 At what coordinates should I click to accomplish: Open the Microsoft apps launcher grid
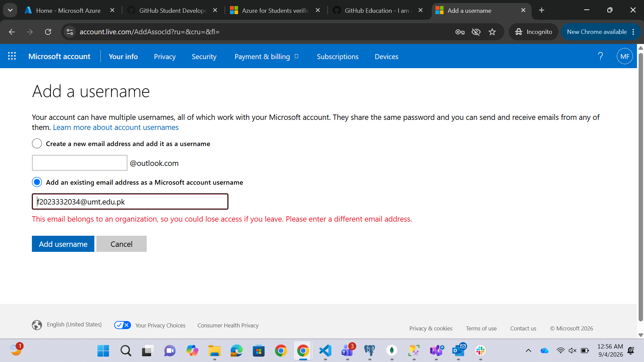pos(12,56)
